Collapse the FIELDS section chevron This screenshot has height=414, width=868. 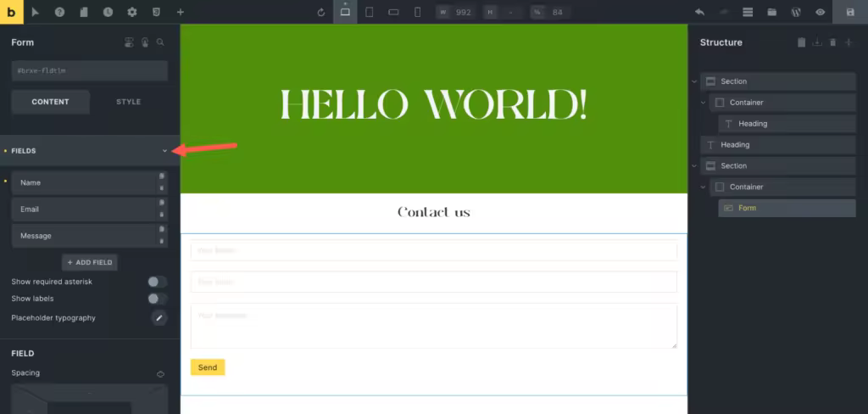[x=164, y=151]
